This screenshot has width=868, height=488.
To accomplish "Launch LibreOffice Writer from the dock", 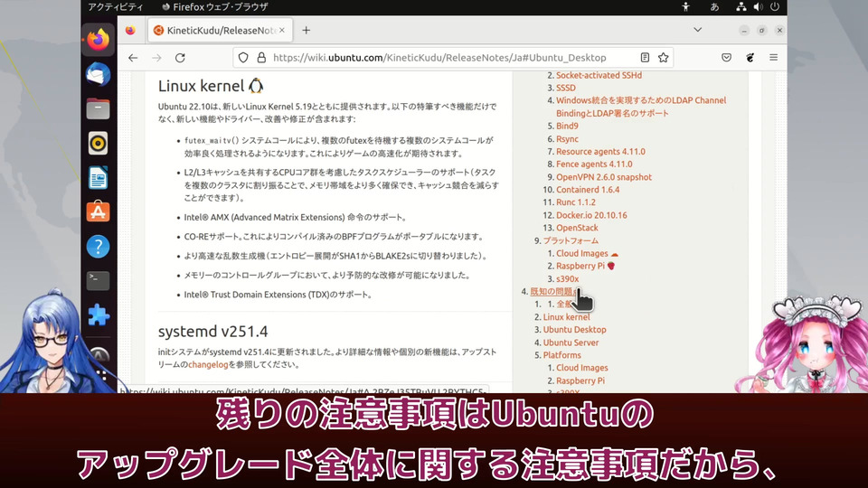I will coord(98,178).
